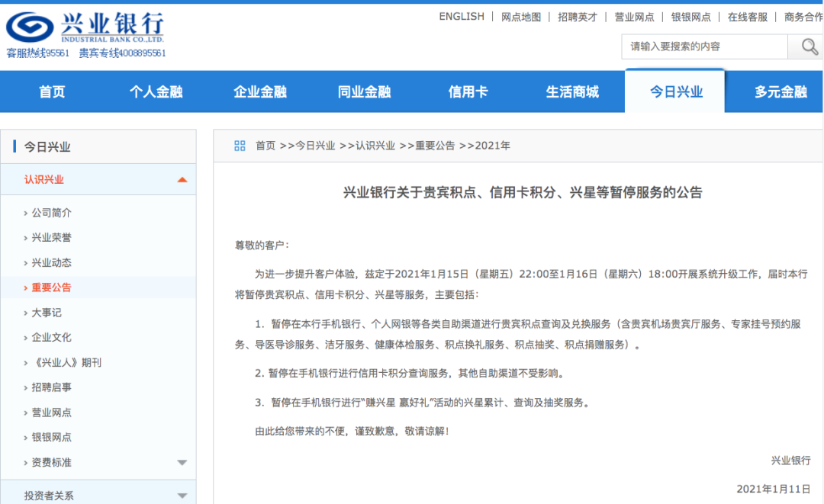824x504 pixels.
Task: Expand the 投资者关系 section arrow
Action: click(182, 496)
